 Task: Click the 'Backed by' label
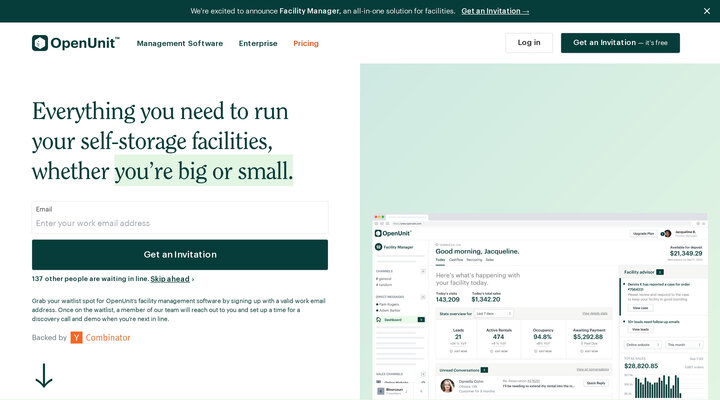click(49, 338)
